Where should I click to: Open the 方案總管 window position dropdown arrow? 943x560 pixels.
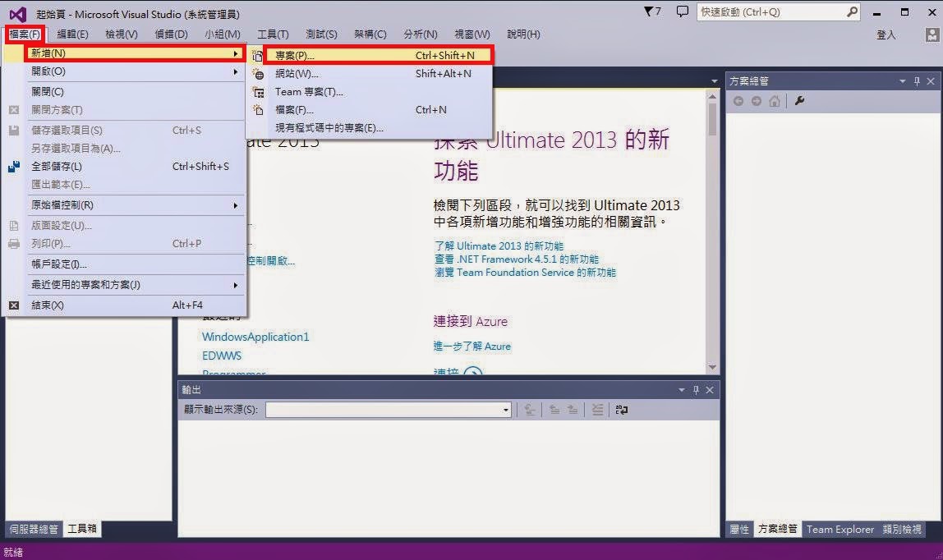click(x=902, y=81)
